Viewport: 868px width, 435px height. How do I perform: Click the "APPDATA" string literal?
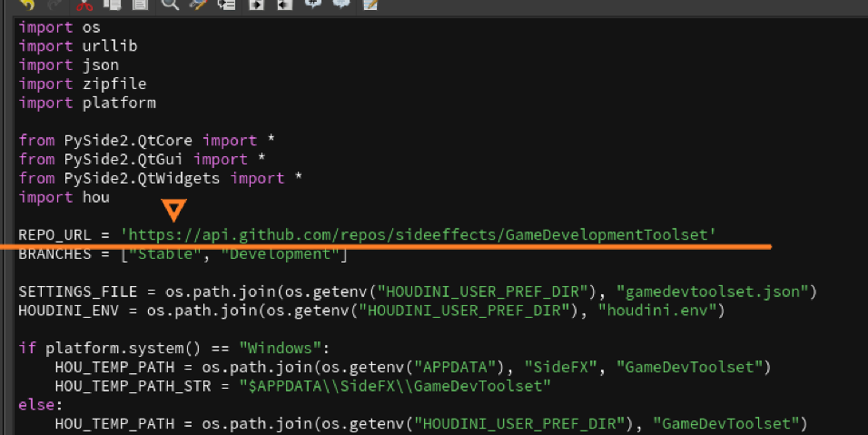455,367
